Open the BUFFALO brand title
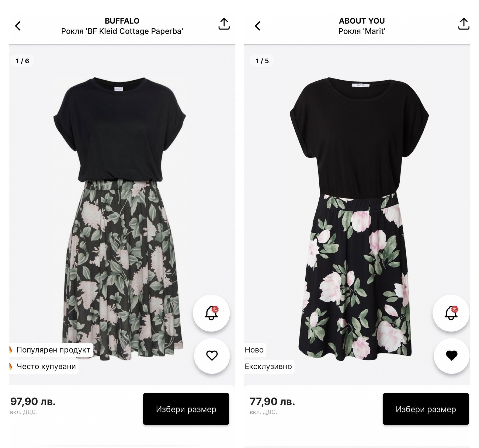 click(x=122, y=21)
